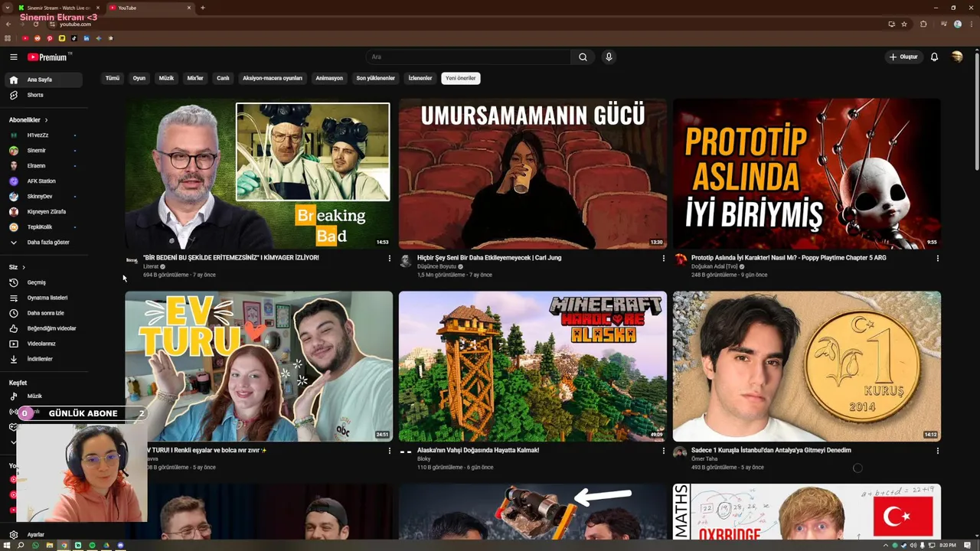
Task: Open options menu for Poppy Playtime video
Action: coord(937,259)
